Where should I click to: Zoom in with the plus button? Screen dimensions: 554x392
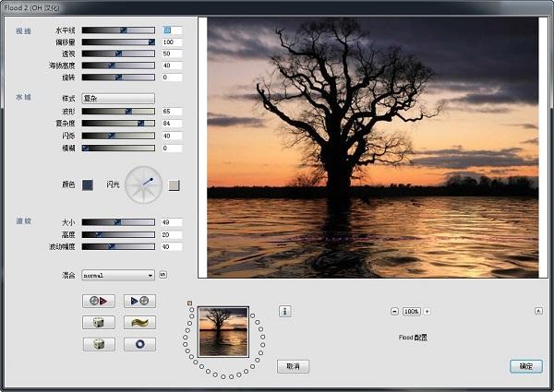coord(427,312)
